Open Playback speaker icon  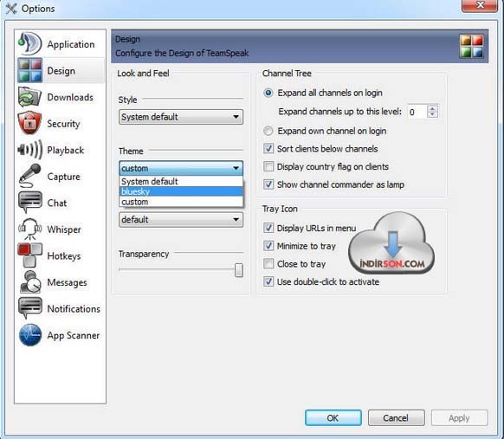[30, 150]
